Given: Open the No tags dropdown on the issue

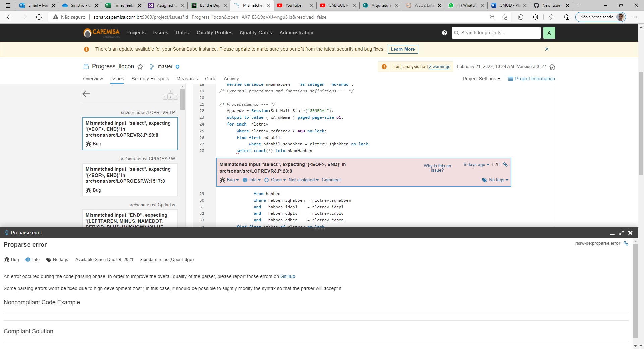Looking at the screenshot, I should click(x=496, y=180).
